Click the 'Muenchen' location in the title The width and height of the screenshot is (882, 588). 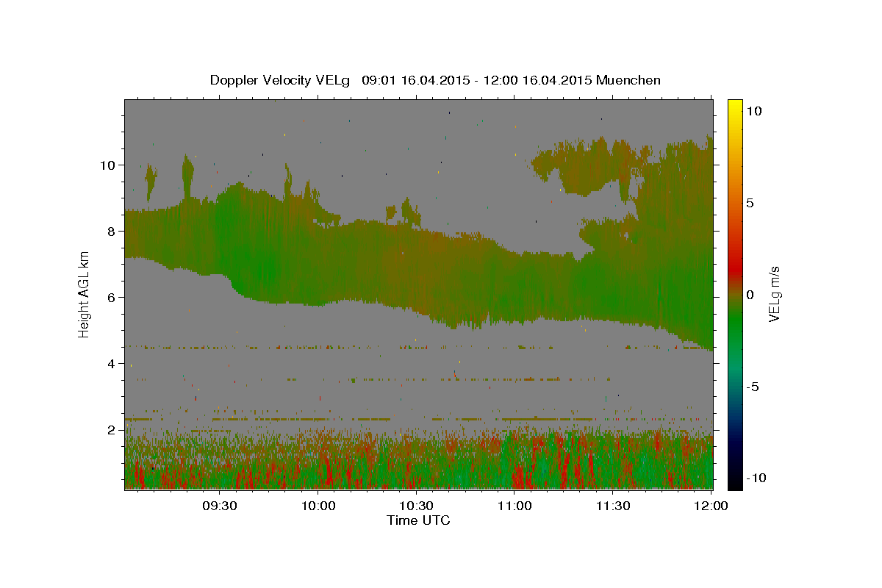coord(628,80)
